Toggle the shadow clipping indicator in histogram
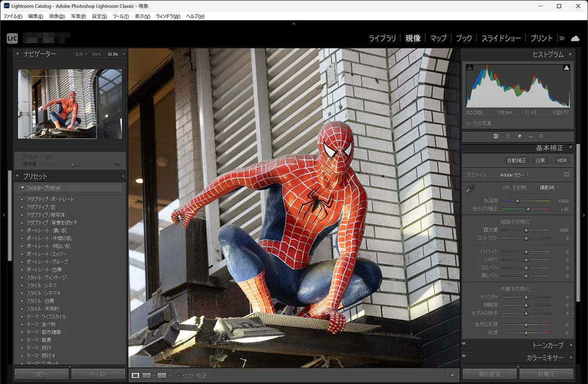 (x=469, y=68)
